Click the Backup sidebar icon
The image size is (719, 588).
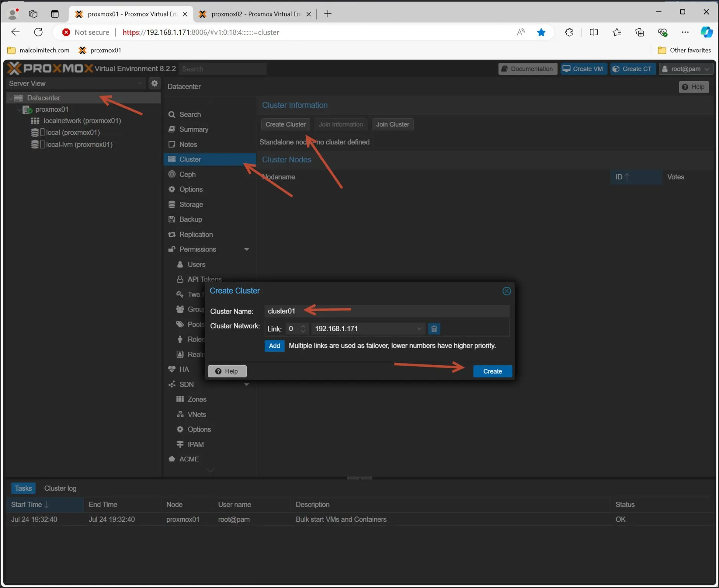click(x=172, y=219)
